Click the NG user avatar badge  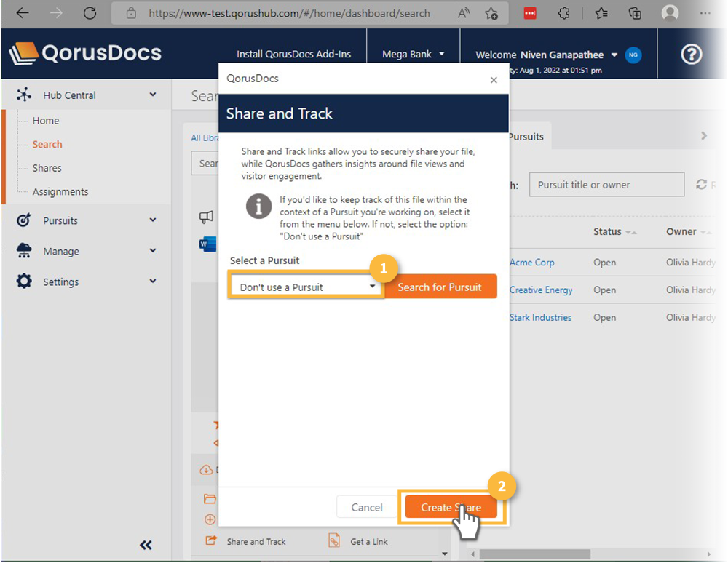(x=633, y=55)
